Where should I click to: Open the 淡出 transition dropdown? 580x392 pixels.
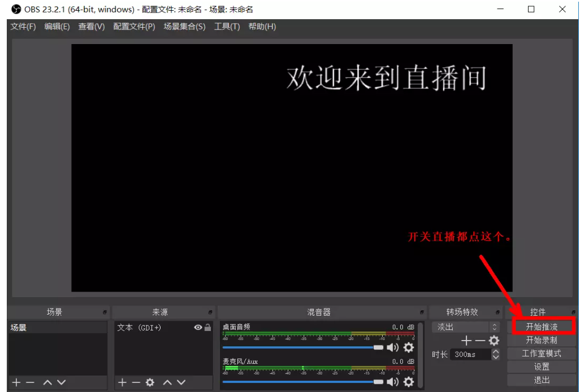466,327
